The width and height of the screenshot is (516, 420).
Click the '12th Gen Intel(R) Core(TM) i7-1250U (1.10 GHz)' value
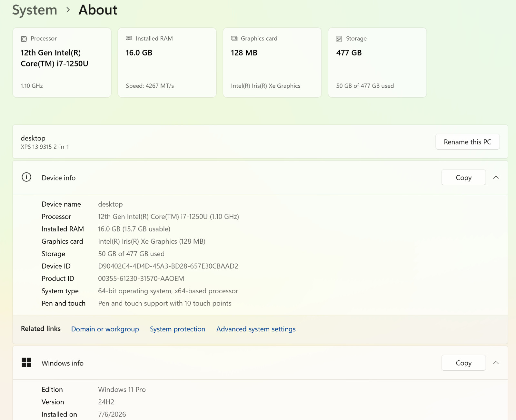pos(168,217)
